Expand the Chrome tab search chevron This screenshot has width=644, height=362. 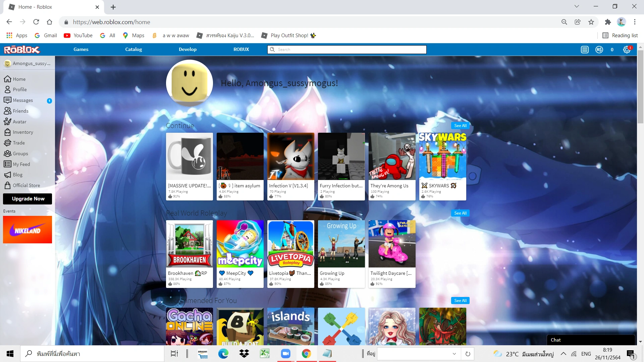coord(577,6)
